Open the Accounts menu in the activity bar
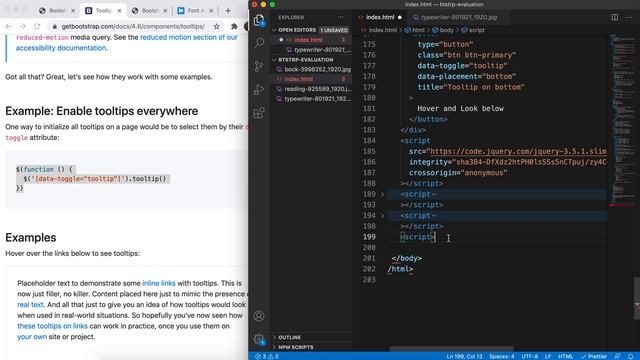The image size is (640, 360). point(259,316)
